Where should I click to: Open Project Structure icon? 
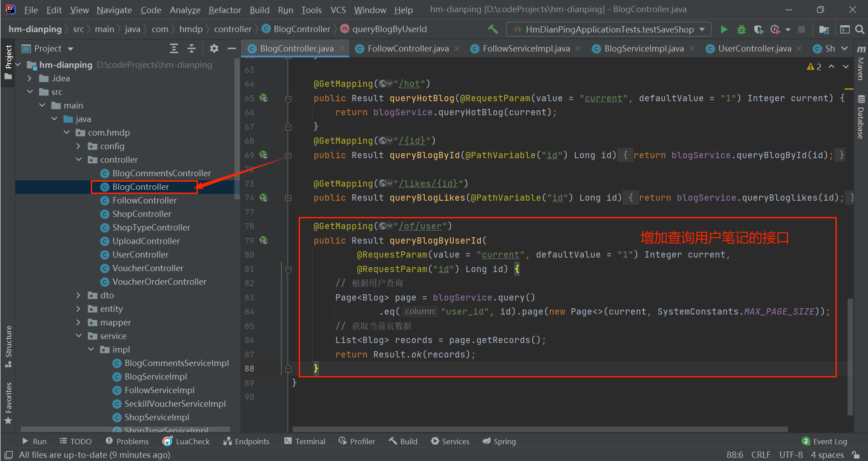point(824,29)
